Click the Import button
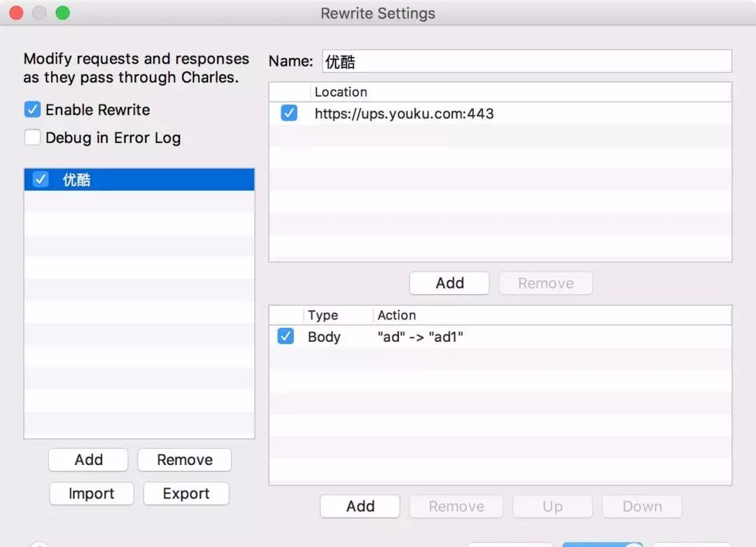 (x=92, y=494)
